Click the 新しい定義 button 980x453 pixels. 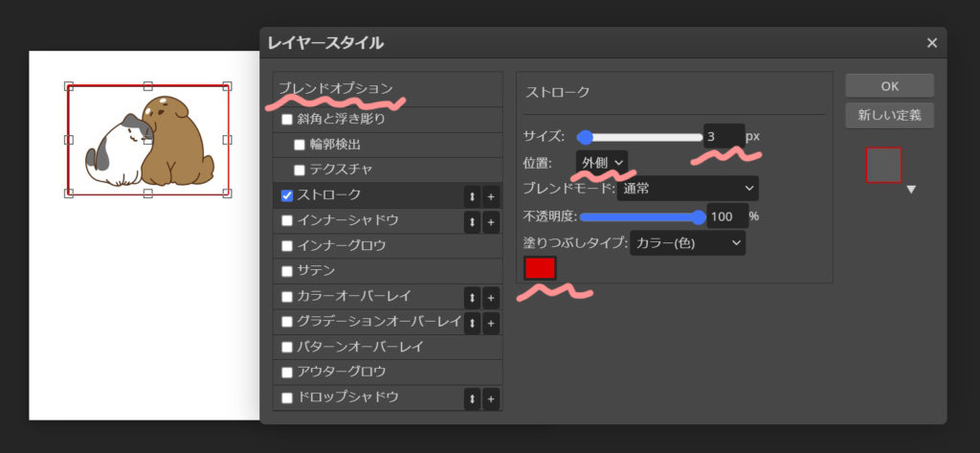click(889, 116)
